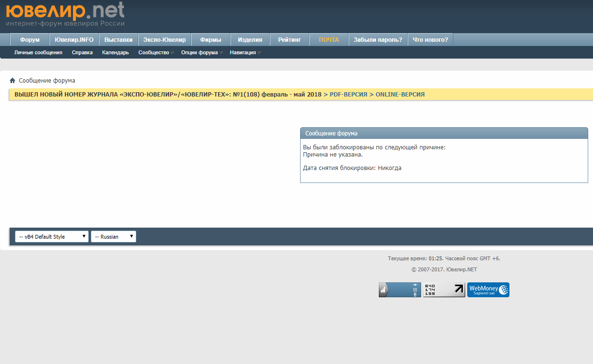Open the Russian language dropdown
Image resolution: width=593 pixels, height=364 pixels.
113,236
